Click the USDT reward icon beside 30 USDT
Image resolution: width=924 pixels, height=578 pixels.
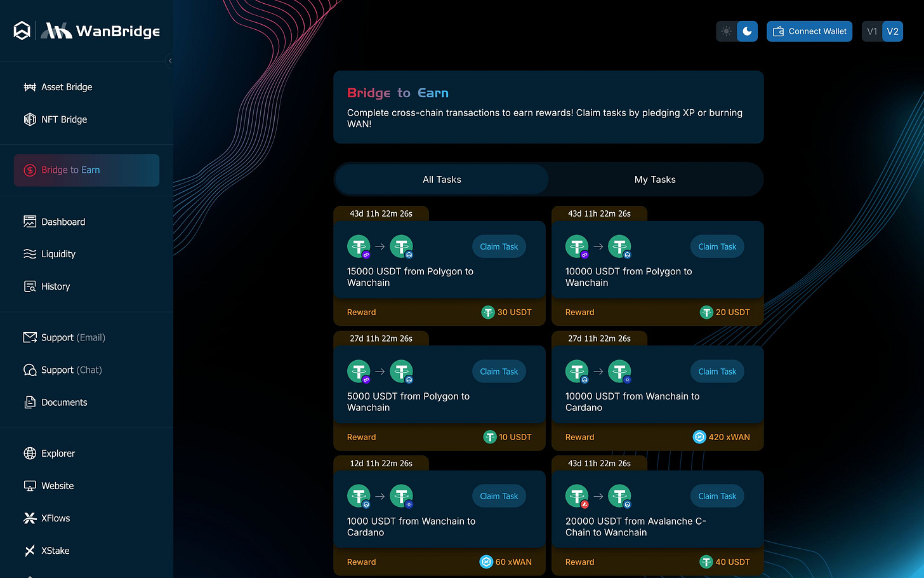coord(488,313)
